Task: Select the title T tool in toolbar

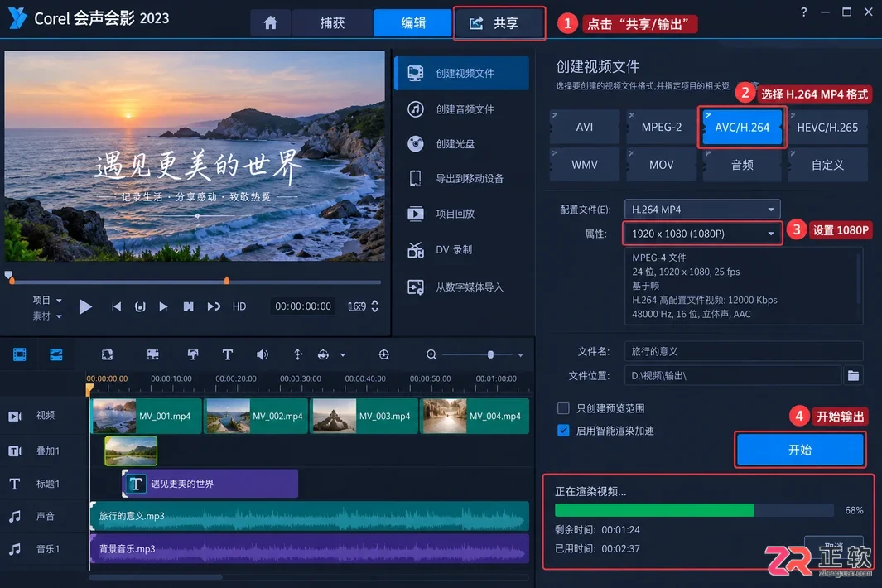Action: [x=227, y=354]
